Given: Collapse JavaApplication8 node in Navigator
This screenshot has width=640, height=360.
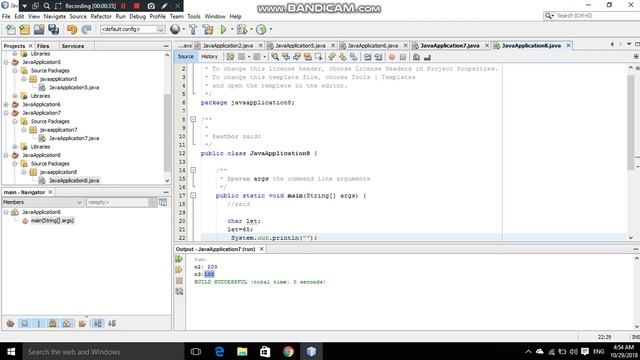Looking at the screenshot, I should [x=6, y=212].
